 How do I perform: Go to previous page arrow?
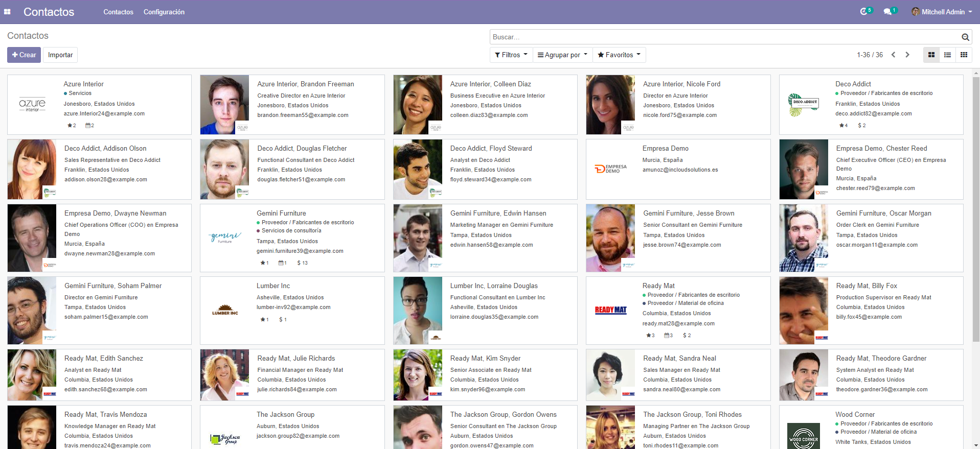[894, 55]
